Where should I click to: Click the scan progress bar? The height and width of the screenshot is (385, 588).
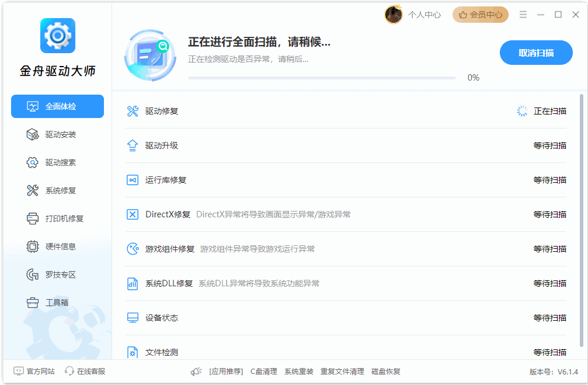322,78
